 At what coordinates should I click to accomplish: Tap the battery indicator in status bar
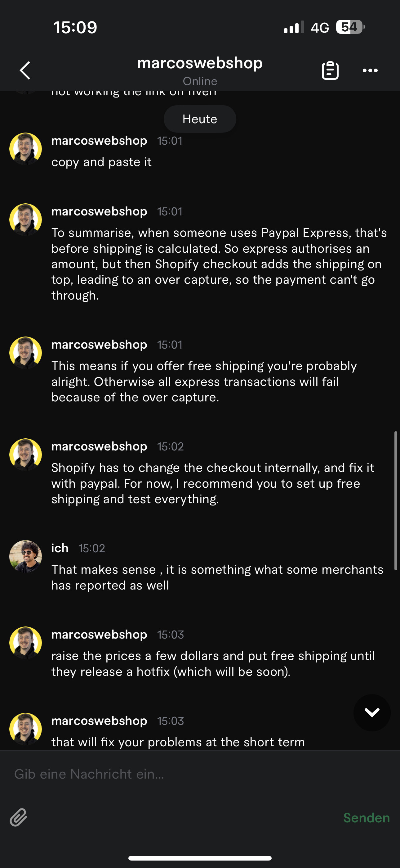(x=350, y=27)
